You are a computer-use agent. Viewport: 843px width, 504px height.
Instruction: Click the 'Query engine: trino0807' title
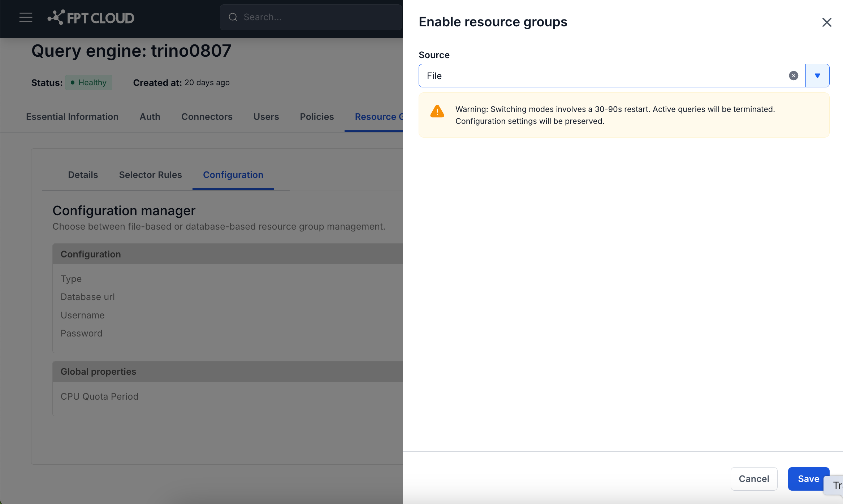coord(131,51)
